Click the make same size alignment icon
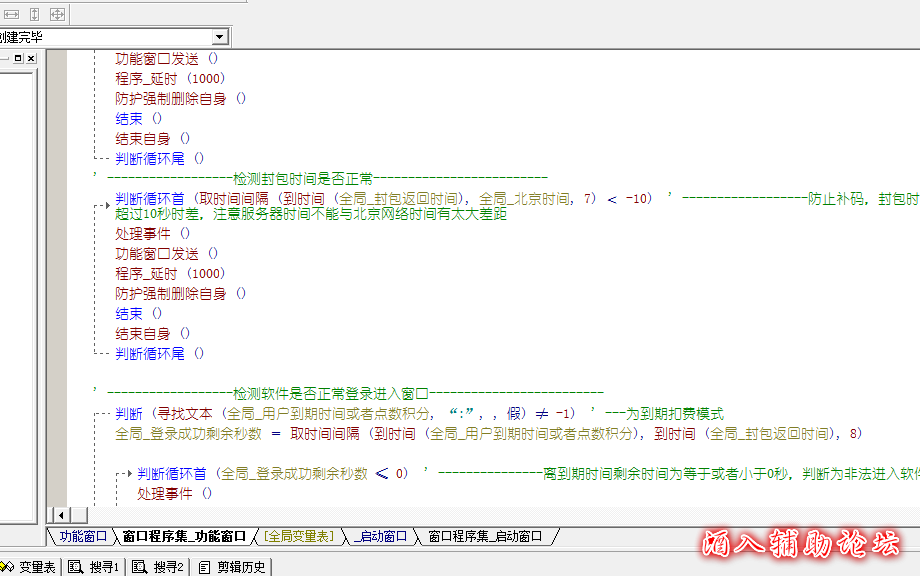 point(57,14)
